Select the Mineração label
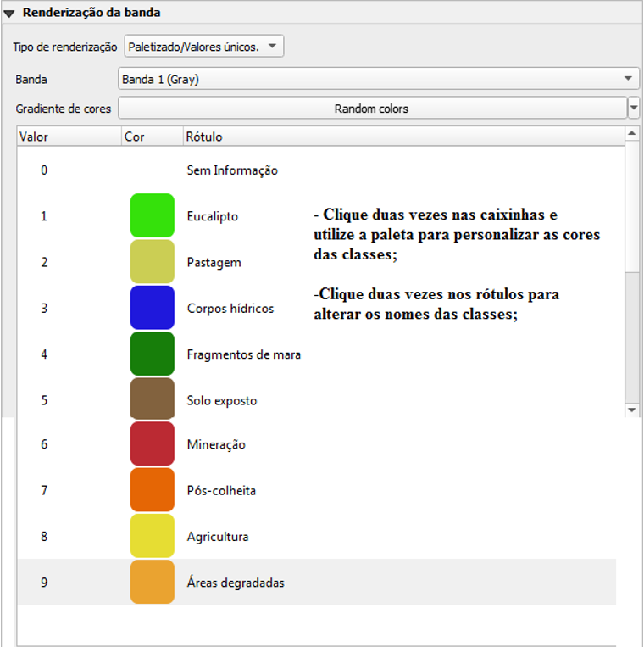 [x=216, y=445]
